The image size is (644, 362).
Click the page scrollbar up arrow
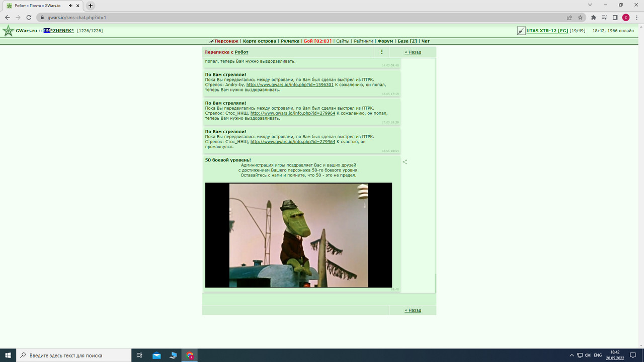641,26
